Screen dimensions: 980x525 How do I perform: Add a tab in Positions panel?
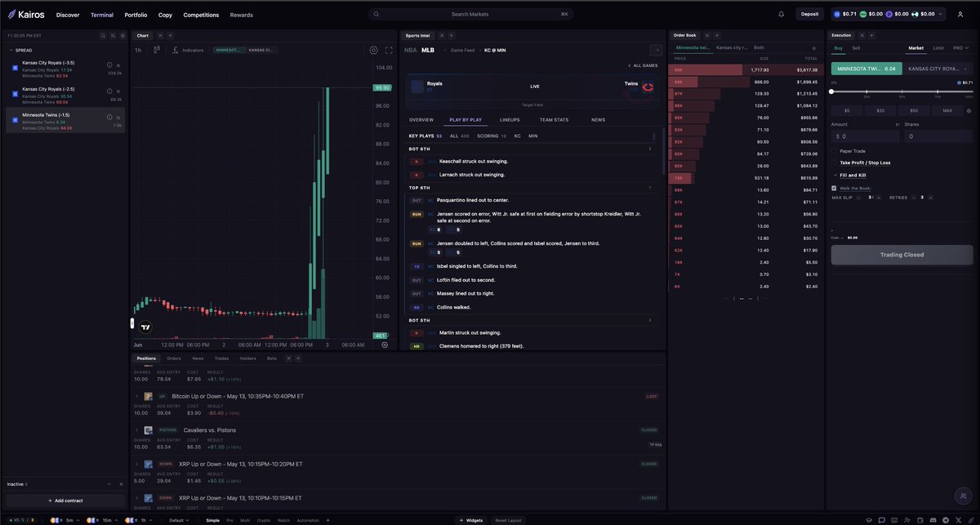(x=299, y=358)
